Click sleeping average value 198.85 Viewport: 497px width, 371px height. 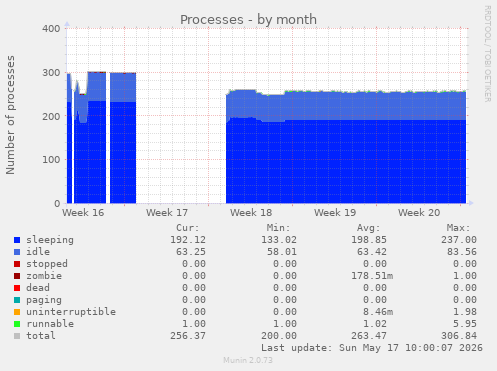[x=369, y=240]
